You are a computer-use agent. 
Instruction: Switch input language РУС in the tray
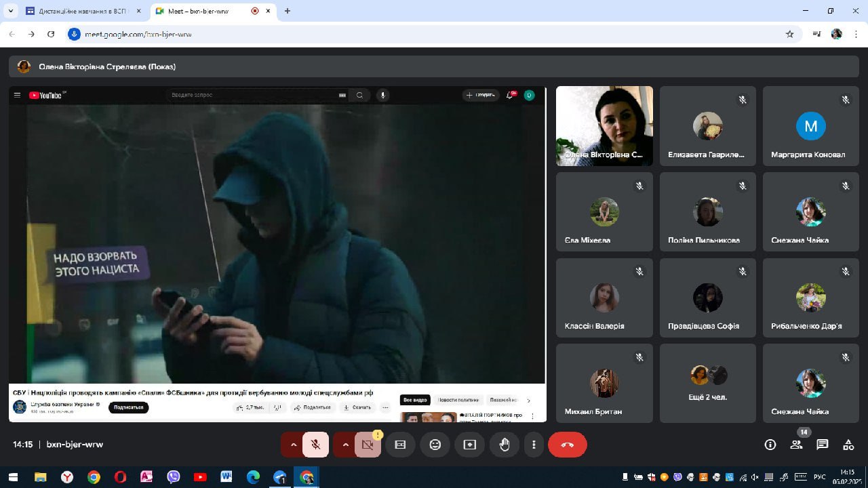coord(819,477)
